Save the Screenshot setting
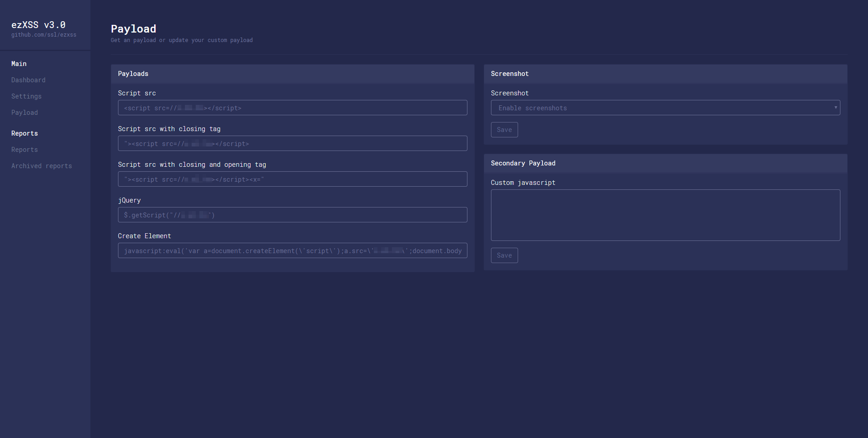Image resolution: width=868 pixels, height=438 pixels. click(x=505, y=130)
